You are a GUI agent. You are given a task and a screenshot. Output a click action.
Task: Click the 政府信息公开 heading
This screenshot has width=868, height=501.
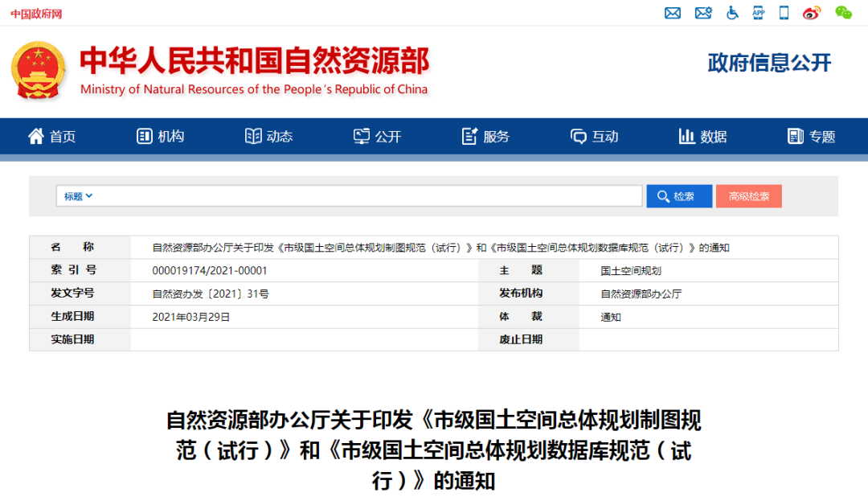(769, 63)
